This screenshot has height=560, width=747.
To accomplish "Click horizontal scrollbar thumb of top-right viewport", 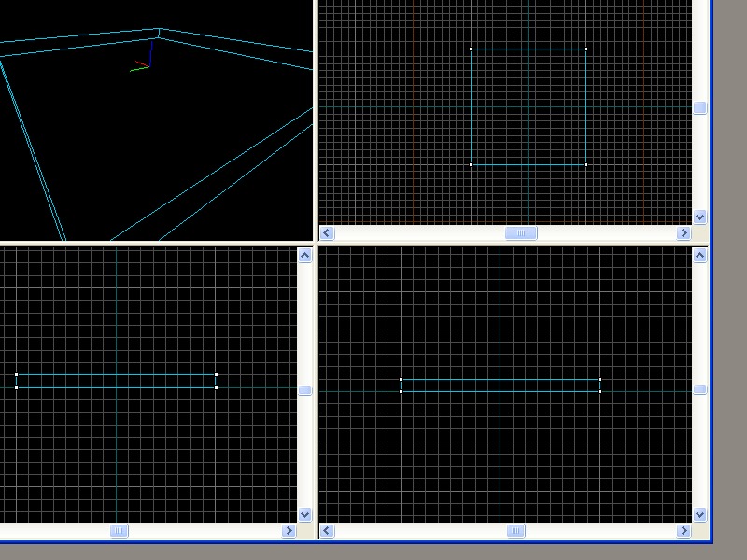I will (x=521, y=233).
